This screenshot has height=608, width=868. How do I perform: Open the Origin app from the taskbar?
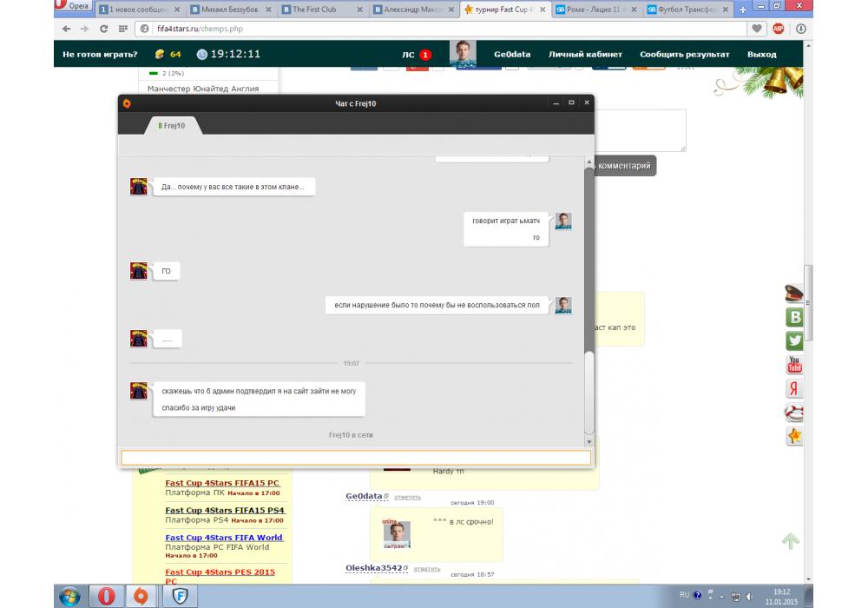click(141, 596)
